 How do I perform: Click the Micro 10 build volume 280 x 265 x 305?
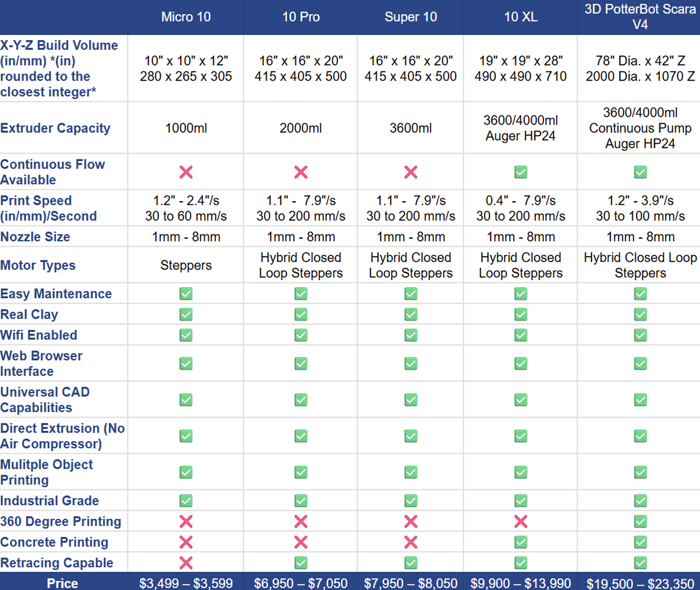(x=186, y=76)
